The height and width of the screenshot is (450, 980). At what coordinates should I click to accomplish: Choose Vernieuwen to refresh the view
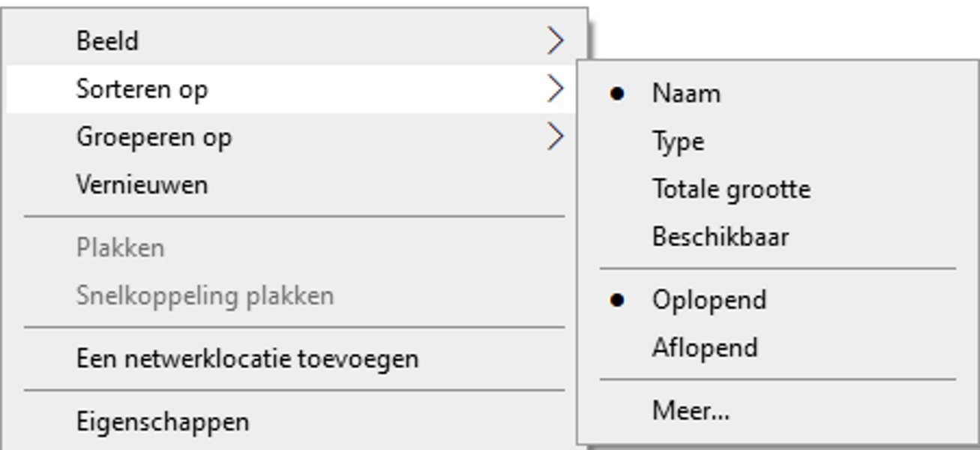pos(142,184)
